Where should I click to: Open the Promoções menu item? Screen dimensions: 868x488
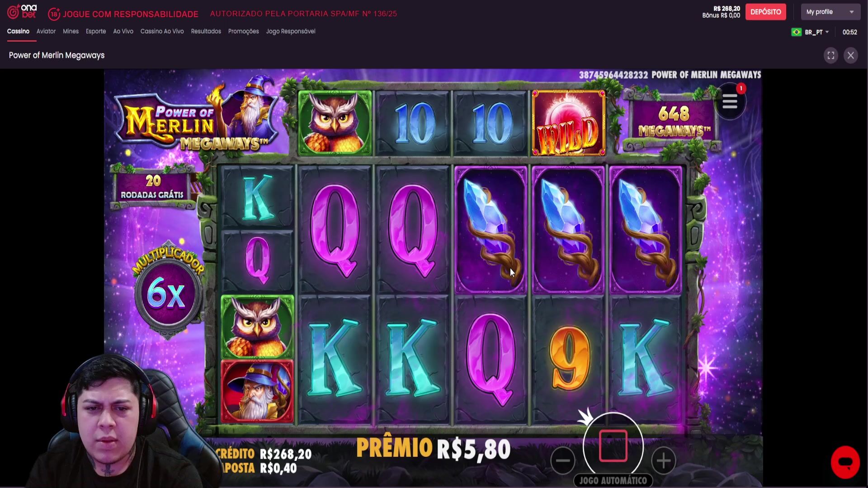(243, 31)
